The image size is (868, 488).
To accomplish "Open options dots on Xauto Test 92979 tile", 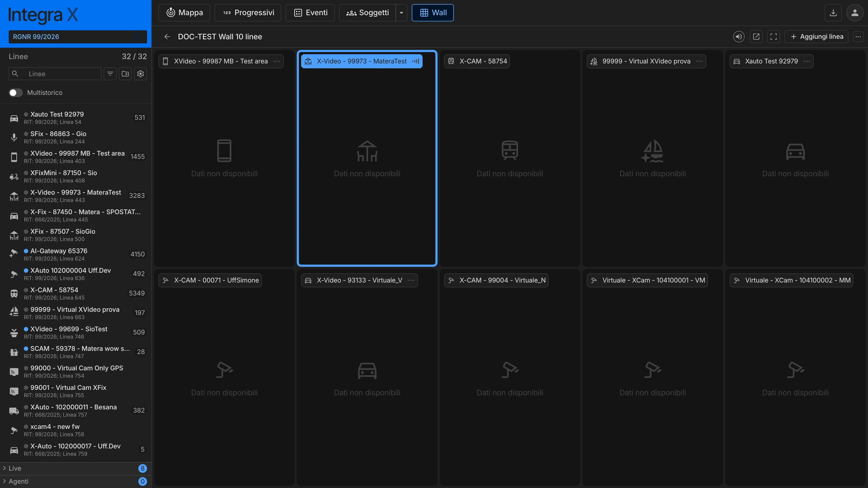I will [x=807, y=61].
